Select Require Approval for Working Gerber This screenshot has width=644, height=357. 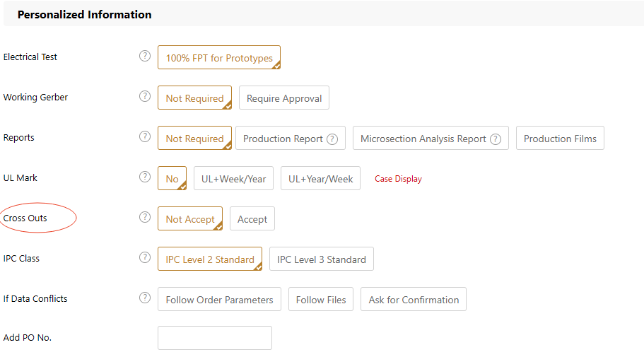tap(284, 98)
